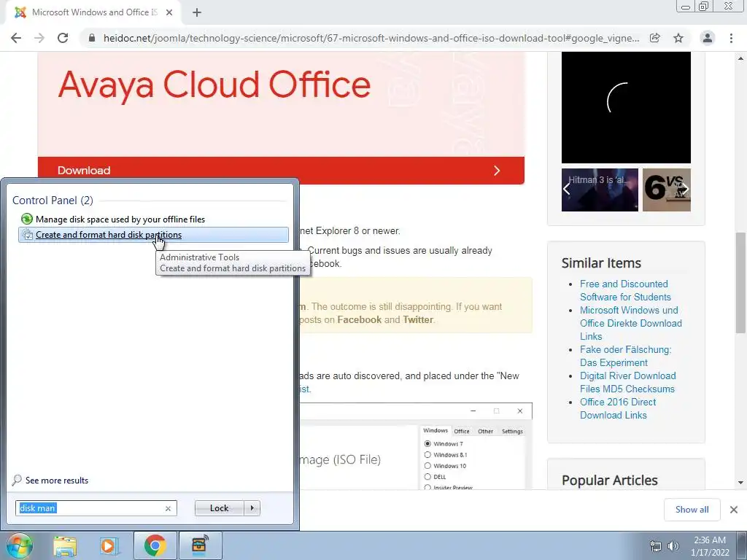This screenshot has width=747, height=560.
Task: Open Chrome's three-dot menu
Action: [731, 38]
